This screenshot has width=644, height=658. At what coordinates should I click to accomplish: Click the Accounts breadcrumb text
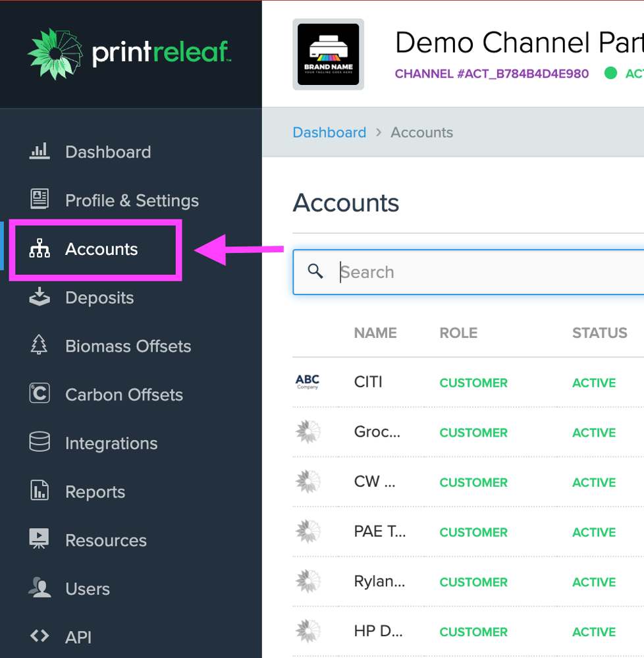point(421,132)
